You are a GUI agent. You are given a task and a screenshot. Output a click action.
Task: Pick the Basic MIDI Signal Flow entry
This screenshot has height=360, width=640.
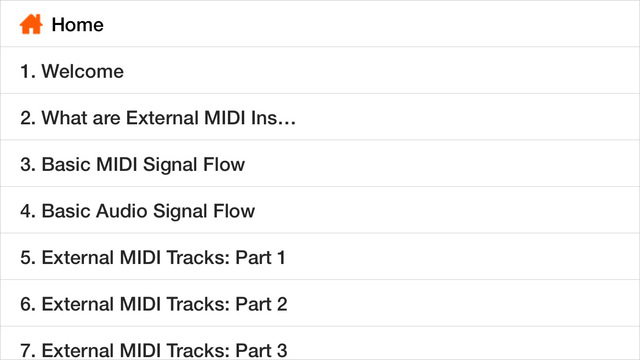tap(320, 164)
